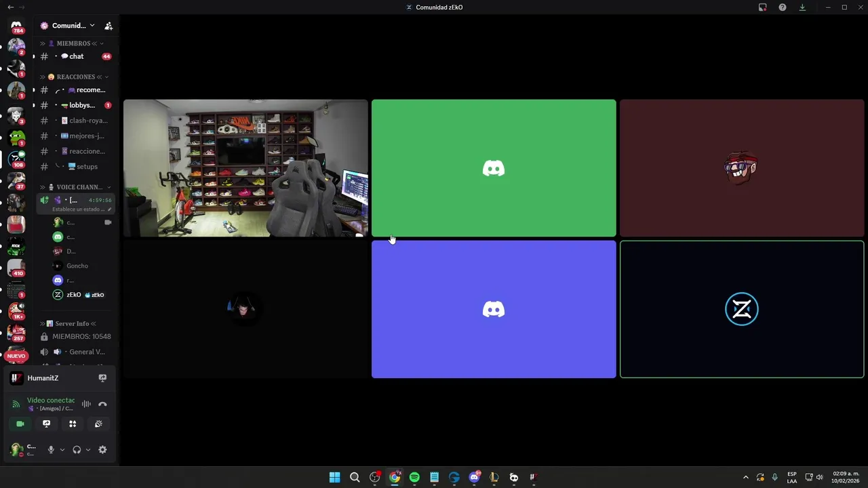Open League of Legends taskbar icon

pos(494,477)
